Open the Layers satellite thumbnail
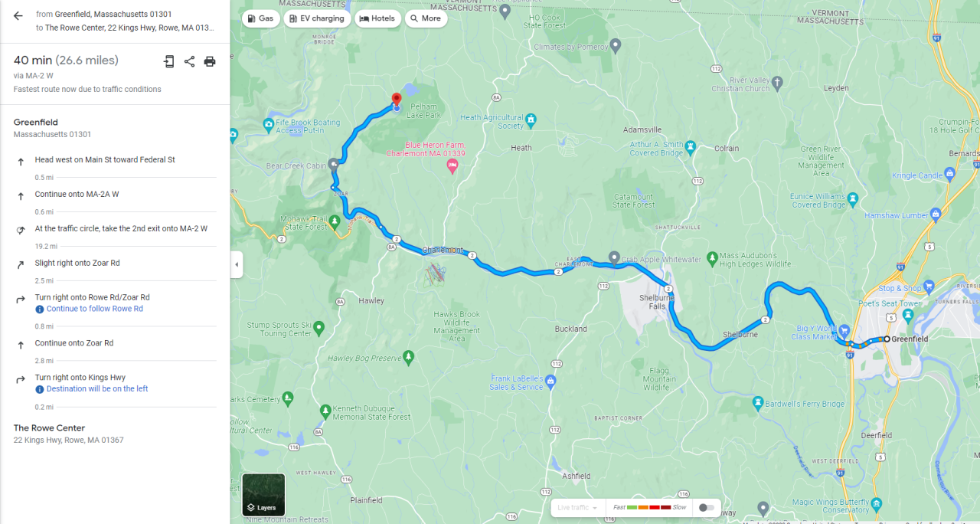This screenshot has width=980, height=524. click(x=263, y=494)
